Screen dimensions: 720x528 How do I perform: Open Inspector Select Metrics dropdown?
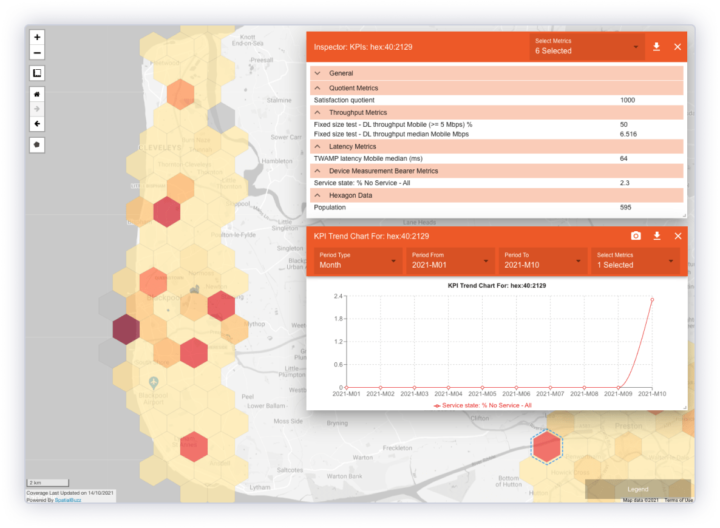(587, 47)
